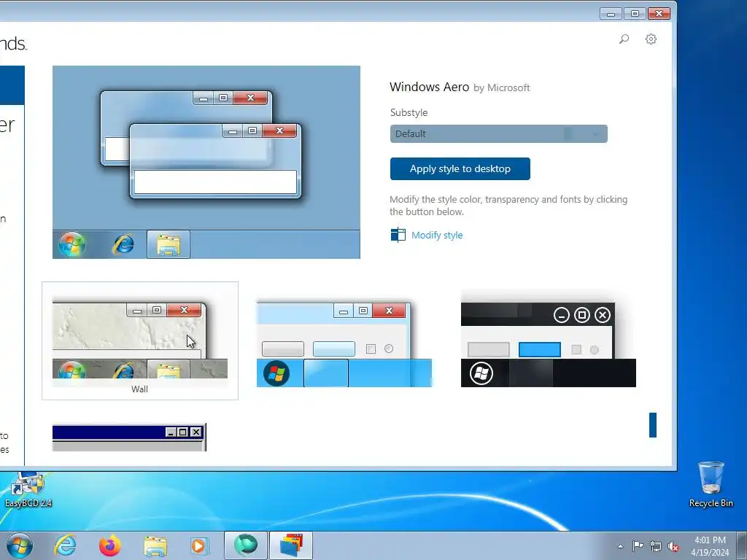Select the light blue flat style thumbnail

pos(344,344)
